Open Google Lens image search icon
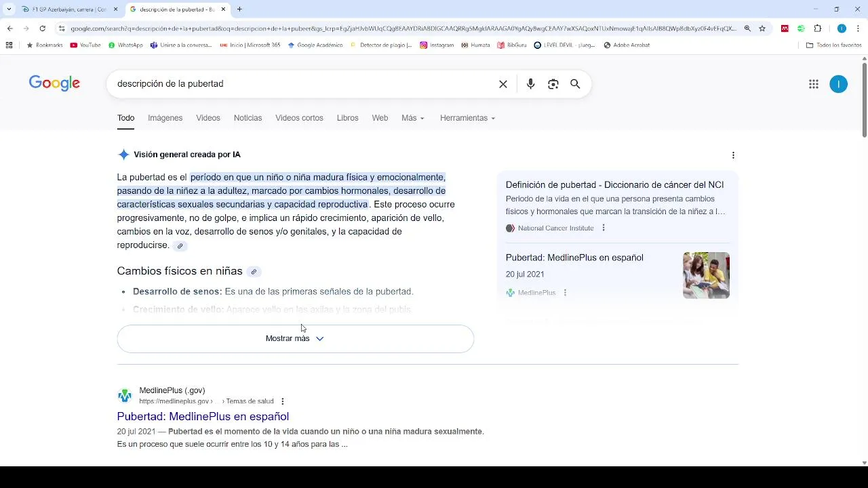The height and width of the screenshot is (488, 868). click(x=553, y=84)
